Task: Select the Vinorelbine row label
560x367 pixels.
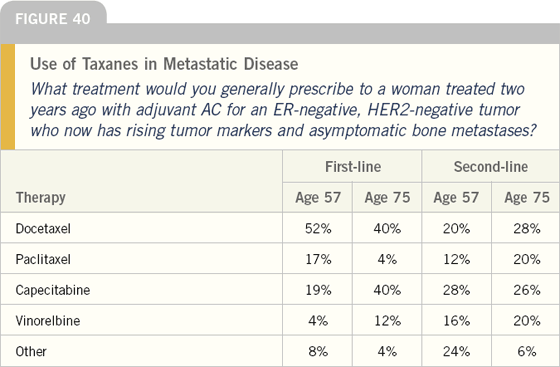Action: tap(48, 321)
